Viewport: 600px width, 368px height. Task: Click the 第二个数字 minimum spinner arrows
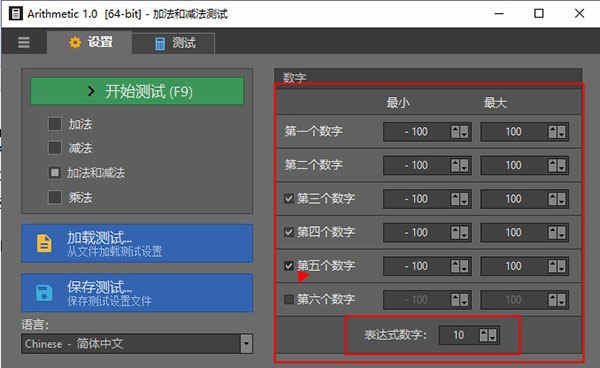(x=460, y=166)
